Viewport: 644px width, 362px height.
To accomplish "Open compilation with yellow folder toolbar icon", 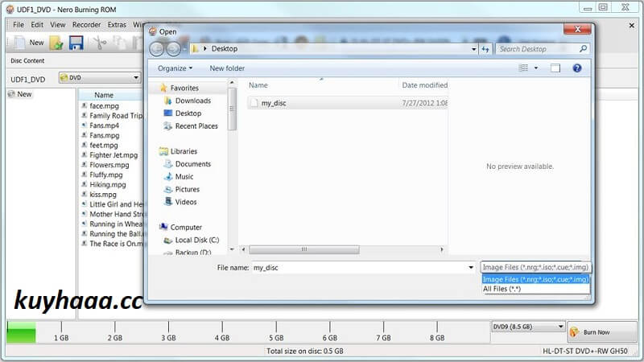I will 56,43.
